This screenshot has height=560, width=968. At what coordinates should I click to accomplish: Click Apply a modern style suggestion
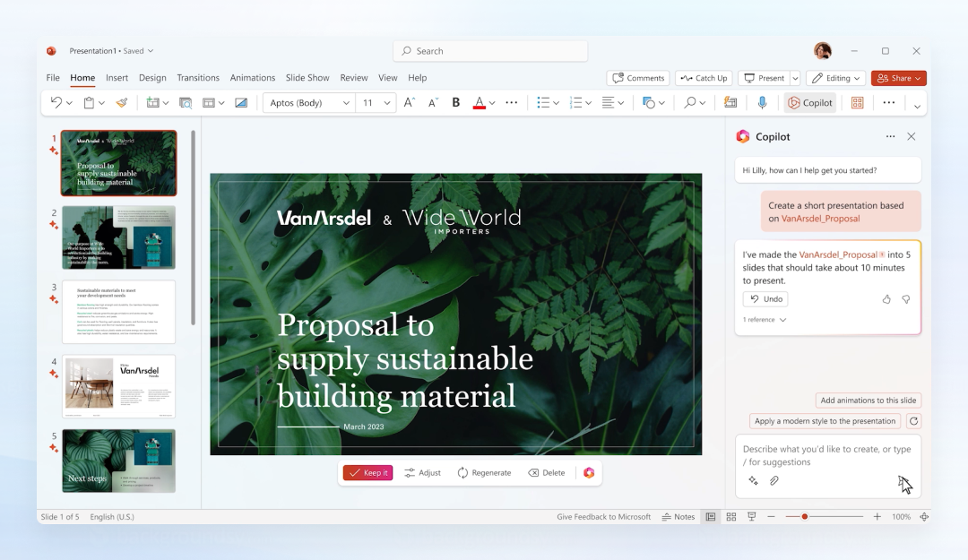(x=825, y=421)
